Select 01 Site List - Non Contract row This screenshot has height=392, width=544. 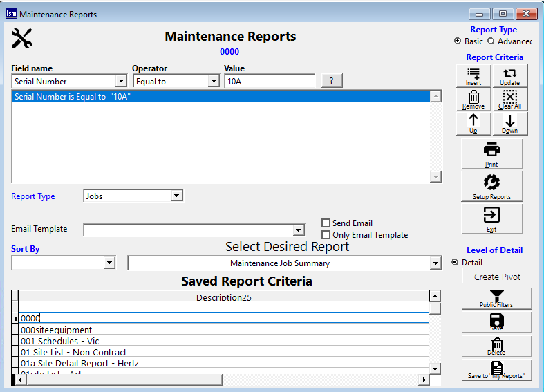tap(74, 352)
